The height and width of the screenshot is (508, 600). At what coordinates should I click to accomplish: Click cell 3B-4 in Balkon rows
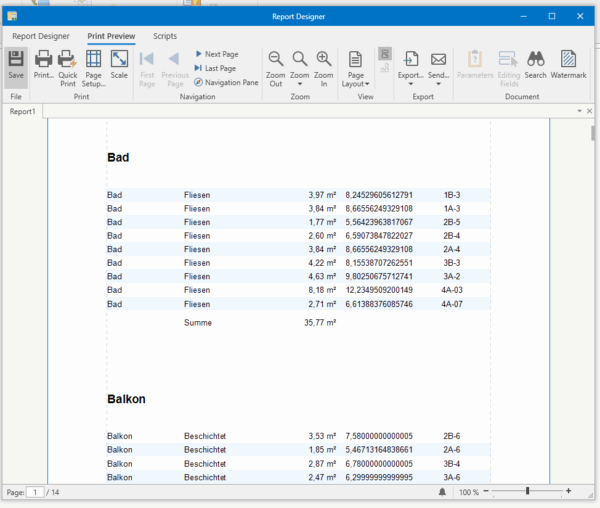[x=452, y=464]
